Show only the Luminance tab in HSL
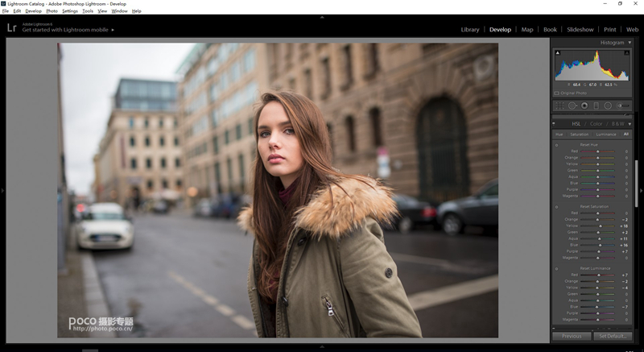 (606, 135)
